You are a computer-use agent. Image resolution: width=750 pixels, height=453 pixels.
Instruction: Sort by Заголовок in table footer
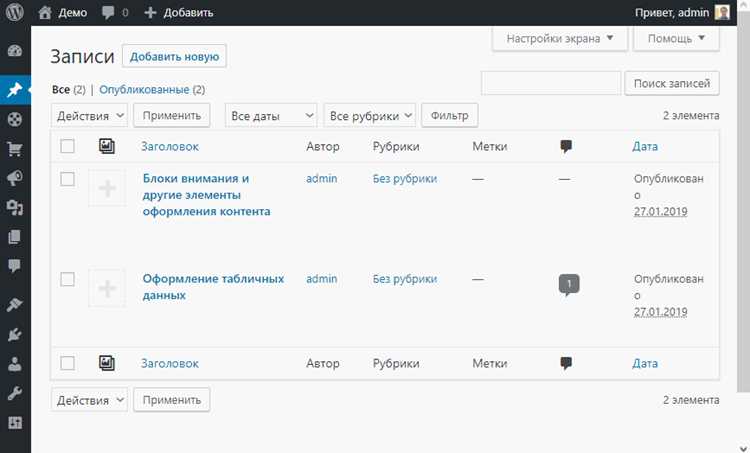[170, 364]
